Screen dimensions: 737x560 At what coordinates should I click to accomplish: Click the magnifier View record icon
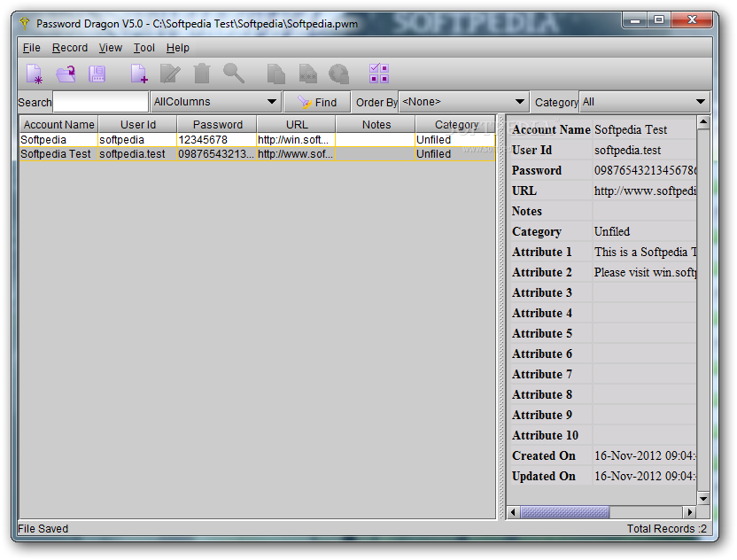(x=234, y=74)
